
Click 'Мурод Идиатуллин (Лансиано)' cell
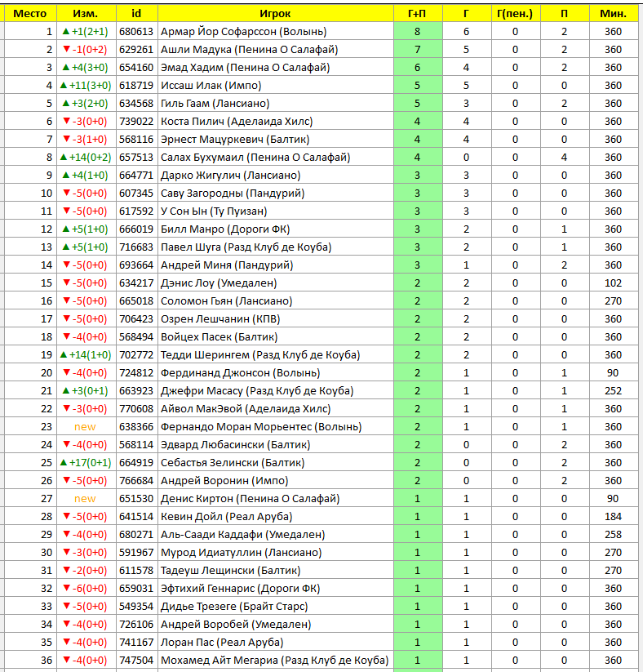(x=276, y=553)
